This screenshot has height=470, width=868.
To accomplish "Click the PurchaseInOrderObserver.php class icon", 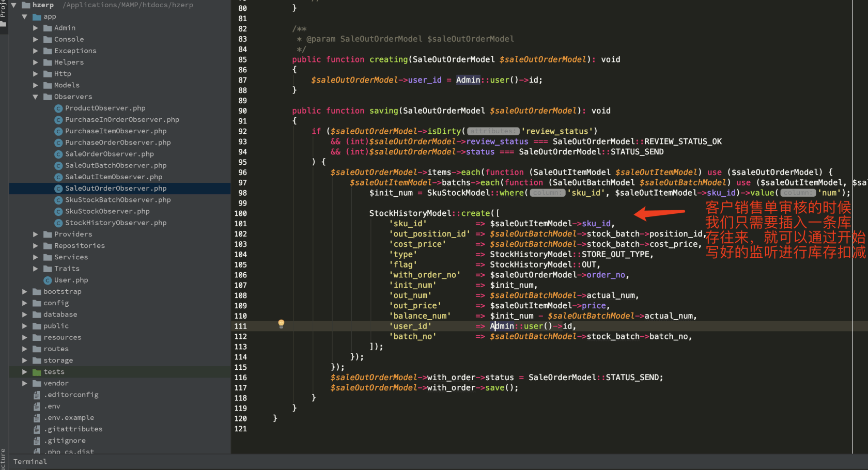I will click(58, 120).
